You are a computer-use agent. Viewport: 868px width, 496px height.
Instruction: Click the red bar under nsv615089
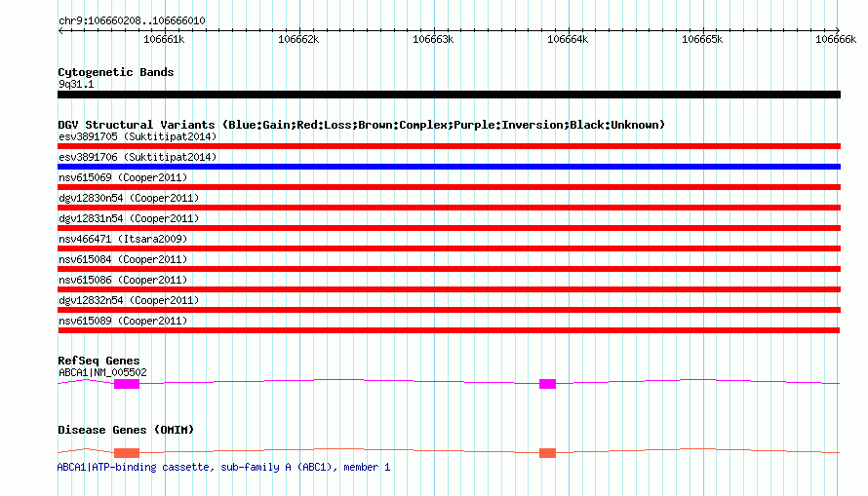(x=449, y=330)
